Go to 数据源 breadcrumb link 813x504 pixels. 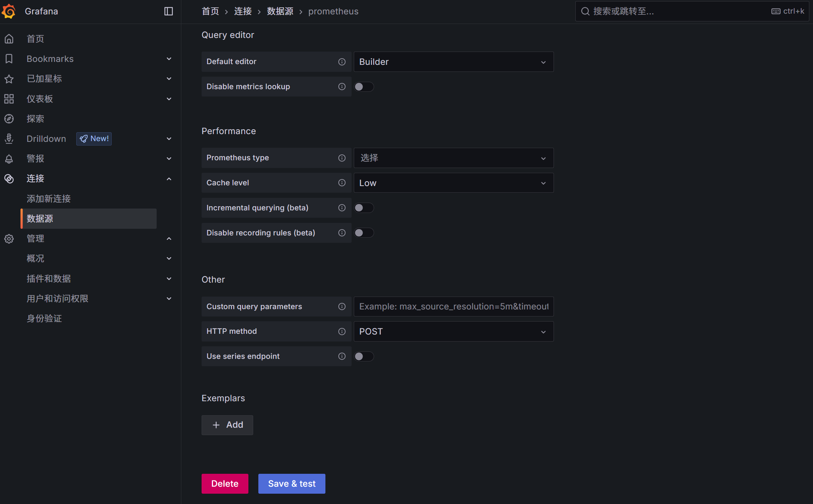click(x=280, y=11)
